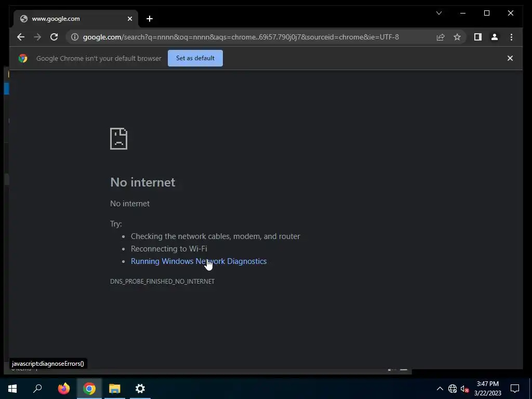The image size is (532, 399).
Task: Open network status globe icon
Action: pyautogui.click(x=453, y=389)
